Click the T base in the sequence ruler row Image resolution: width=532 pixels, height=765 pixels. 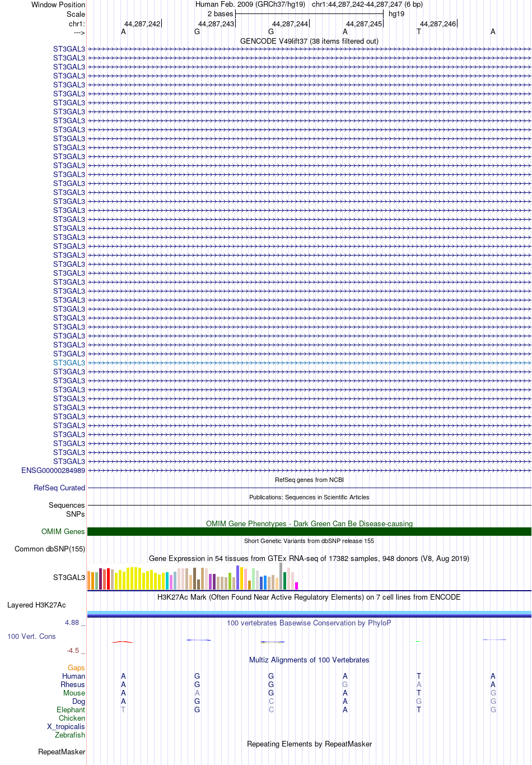[419, 31]
